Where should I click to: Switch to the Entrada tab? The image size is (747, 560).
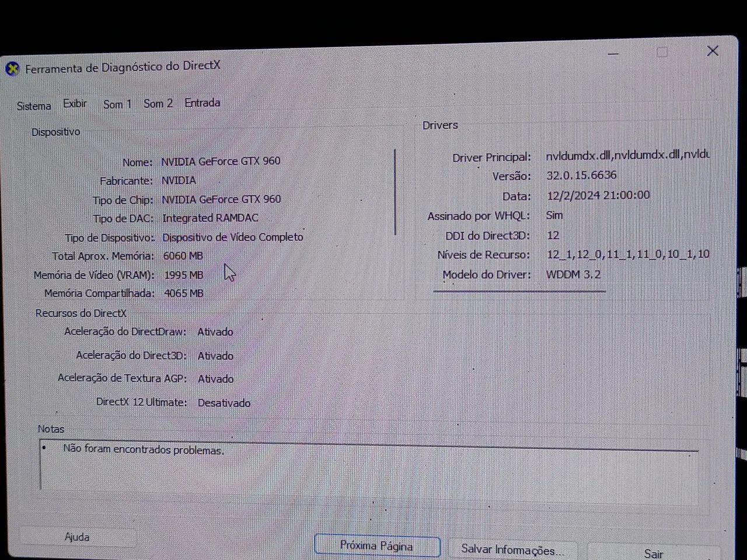point(202,102)
